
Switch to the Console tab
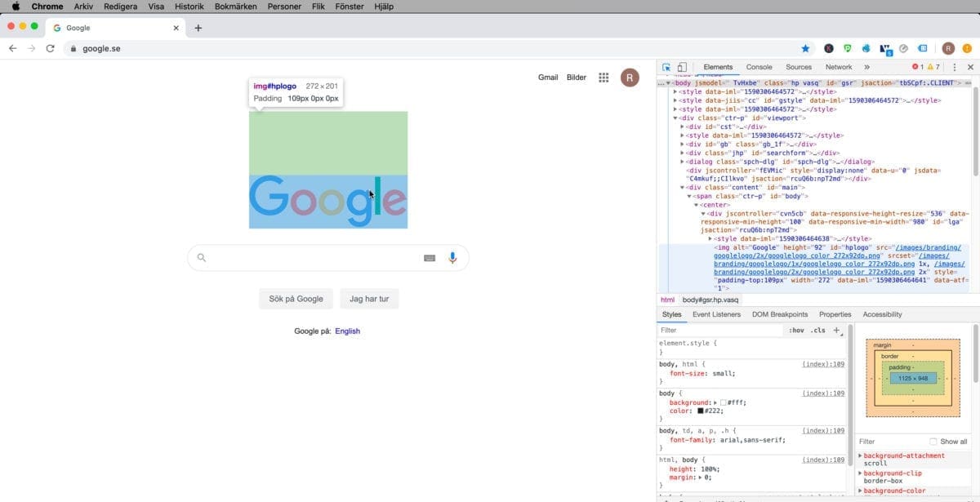pos(759,67)
